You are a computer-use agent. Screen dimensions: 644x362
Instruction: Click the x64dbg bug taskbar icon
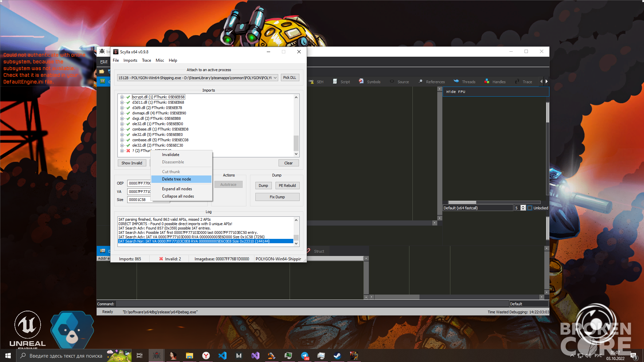click(x=156, y=356)
